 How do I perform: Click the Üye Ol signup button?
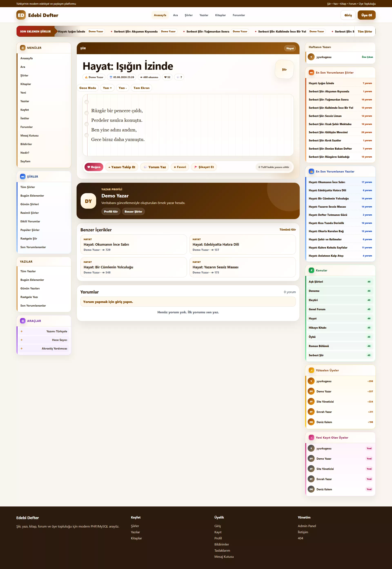(x=366, y=15)
